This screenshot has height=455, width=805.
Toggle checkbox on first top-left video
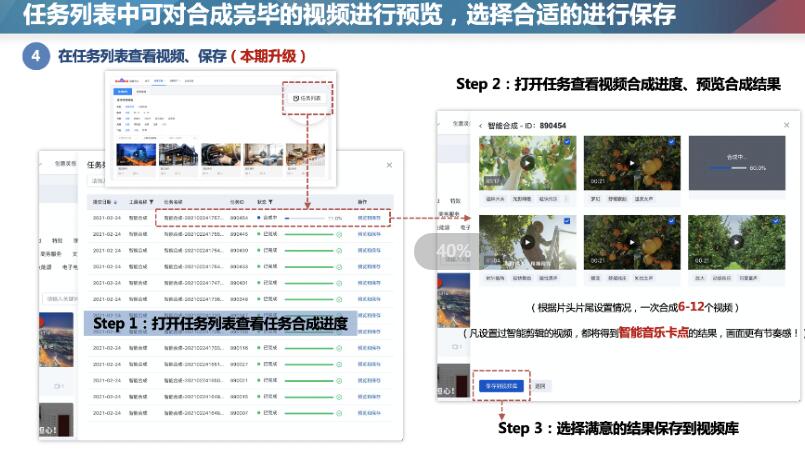[x=569, y=143]
